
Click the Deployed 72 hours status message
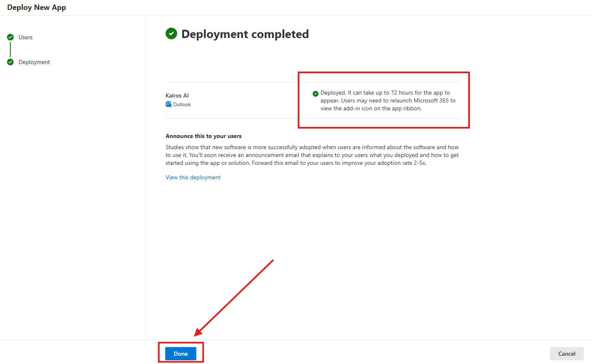pyautogui.click(x=388, y=100)
